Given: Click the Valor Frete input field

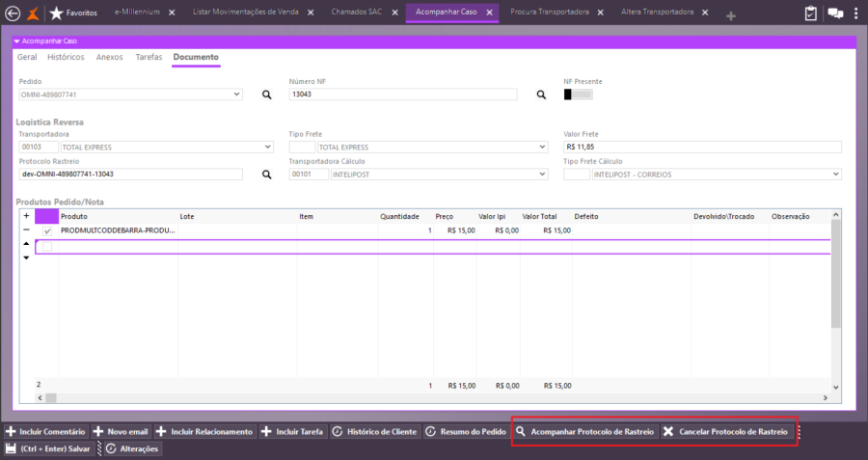Looking at the screenshot, I should click(702, 148).
